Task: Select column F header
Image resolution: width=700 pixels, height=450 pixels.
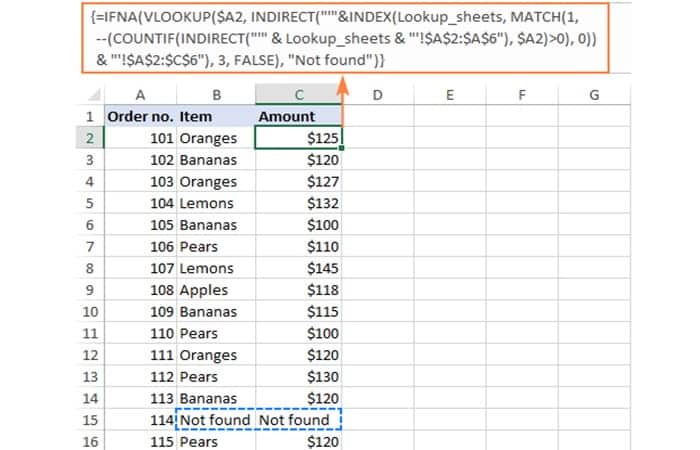Action: [522, 95]
